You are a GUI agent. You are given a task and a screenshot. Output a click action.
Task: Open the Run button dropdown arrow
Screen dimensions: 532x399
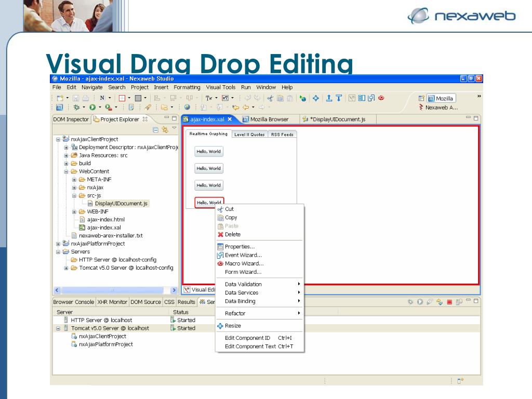[x=100, y=107]
